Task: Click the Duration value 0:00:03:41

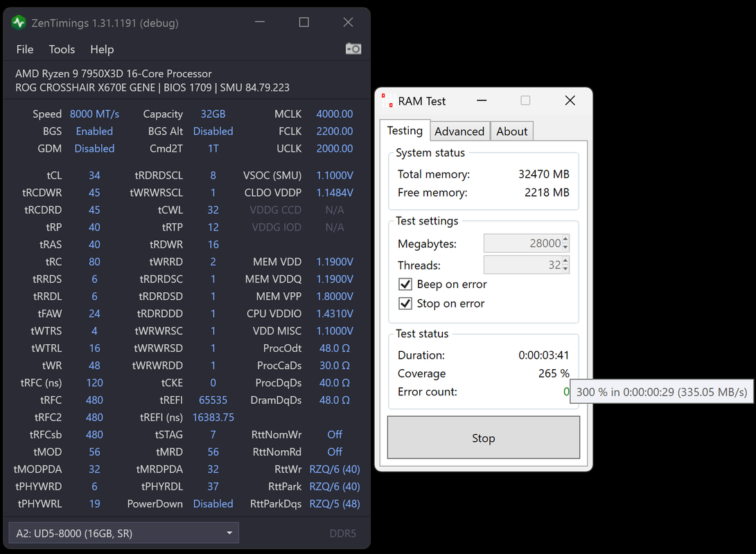Action: (x=544, y=355)
